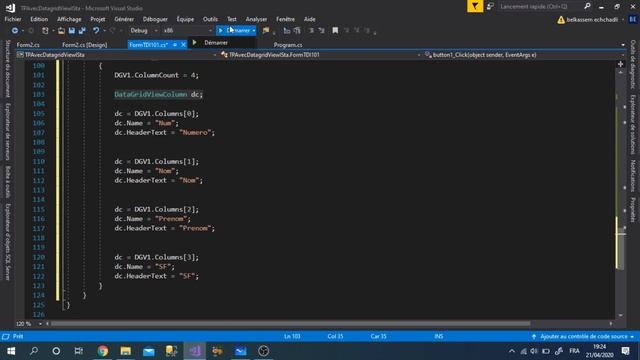Open Explorateur de serveurs side panel
Image resolution: width=640 pixels, height=360 pixels.
pos(7,131)
